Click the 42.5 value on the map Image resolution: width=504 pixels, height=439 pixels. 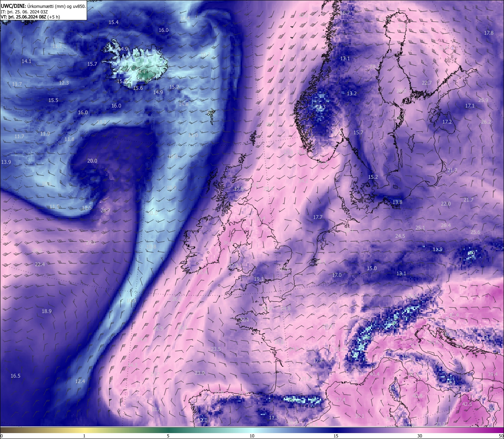pyautogui.click(x=467, y=404)
